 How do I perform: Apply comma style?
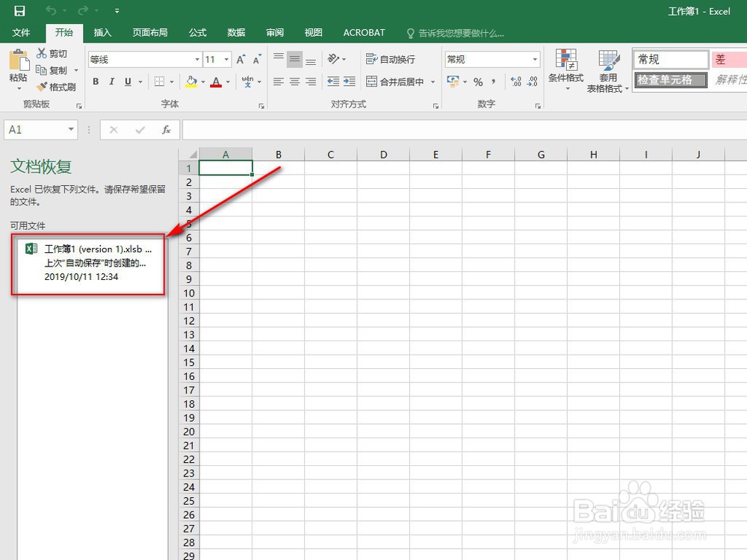(x=494, y=81)
